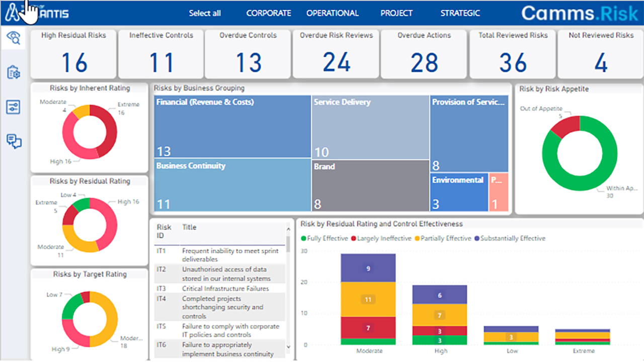Open the High Residual Risks card
The height and width of the screenshot is (362, 644).
tap(73, 53)
